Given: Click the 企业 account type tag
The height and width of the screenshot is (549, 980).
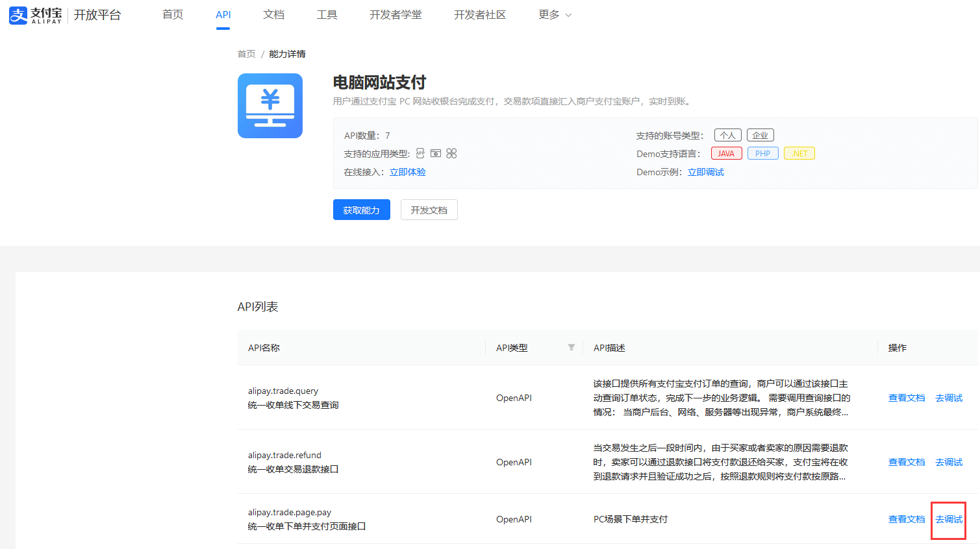Looking at the screenshot, I should click(760, 135).
